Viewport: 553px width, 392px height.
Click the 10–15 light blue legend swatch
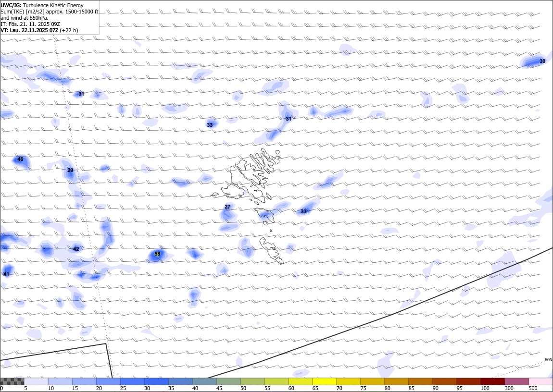point(60,381)
